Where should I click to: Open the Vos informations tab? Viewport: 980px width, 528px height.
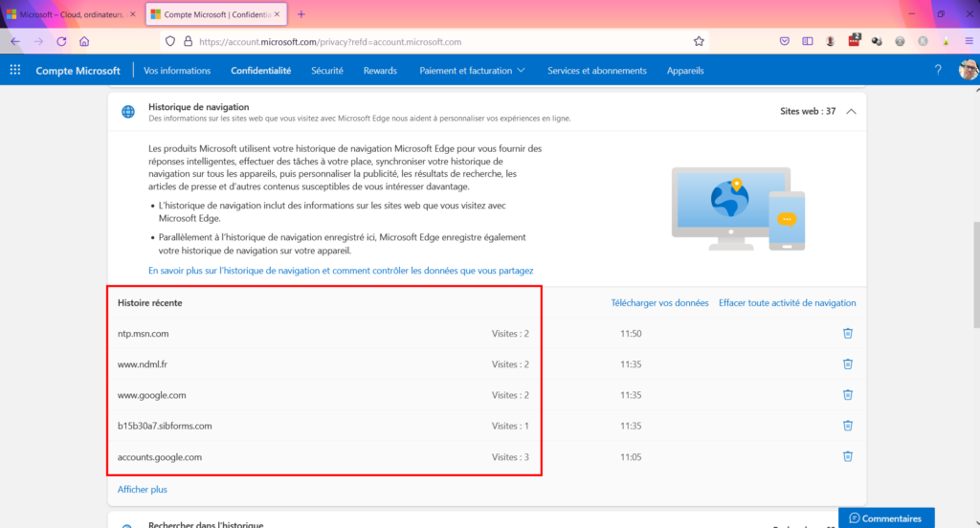[177, 71]
